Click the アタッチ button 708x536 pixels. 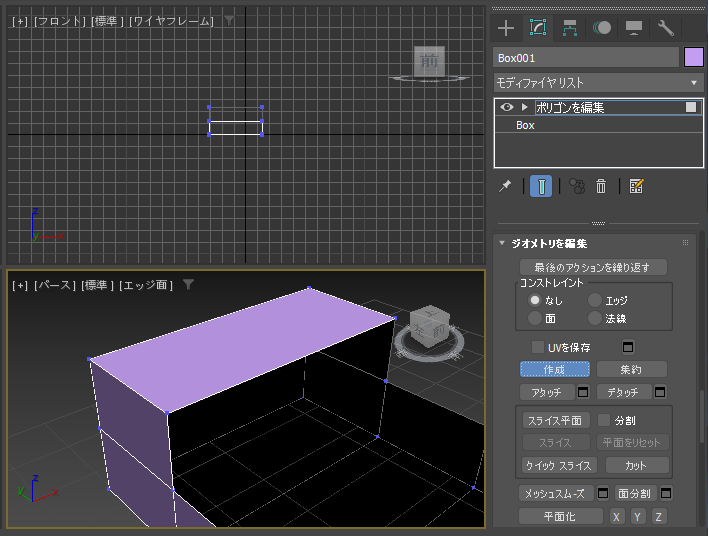click(547, 392)
